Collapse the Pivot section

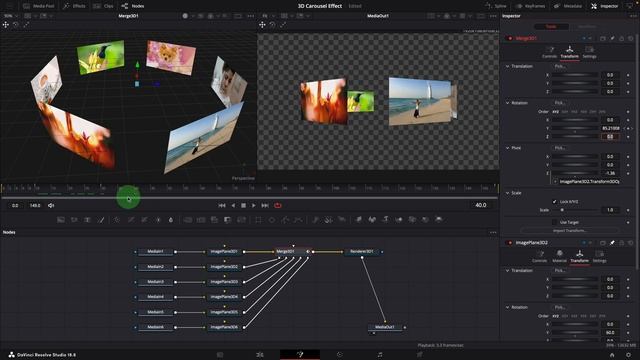pos(507,148)
